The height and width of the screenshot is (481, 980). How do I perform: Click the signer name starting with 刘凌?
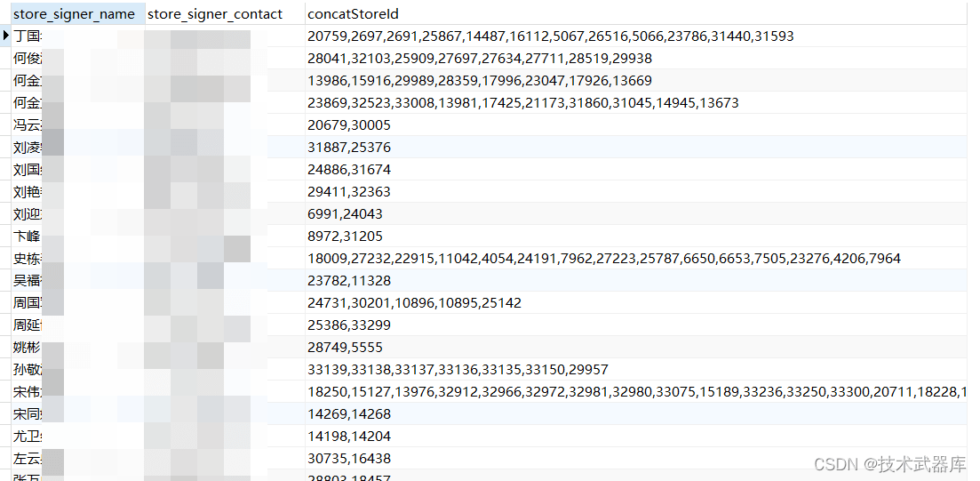tap(28, 148)
